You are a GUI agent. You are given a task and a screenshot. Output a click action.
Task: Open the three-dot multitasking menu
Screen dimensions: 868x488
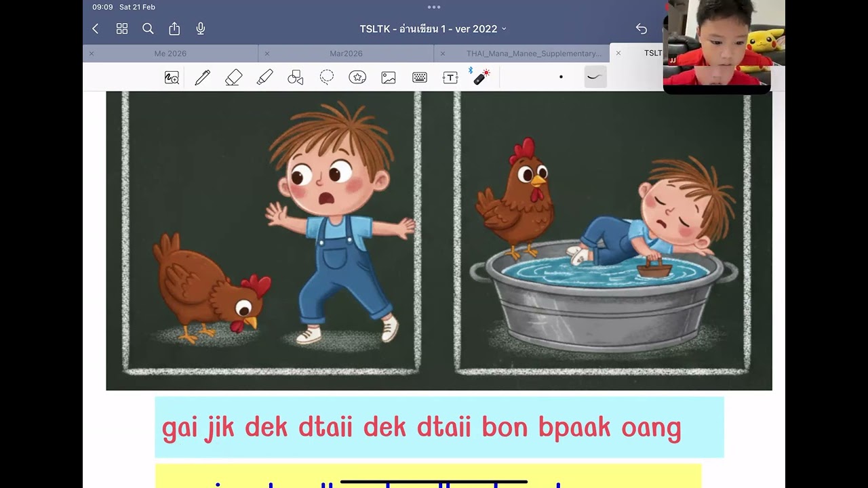point(434,7)
